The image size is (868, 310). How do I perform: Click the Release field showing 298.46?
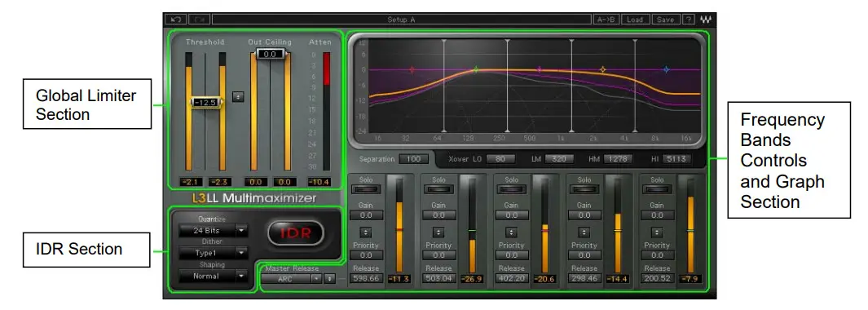584,278
